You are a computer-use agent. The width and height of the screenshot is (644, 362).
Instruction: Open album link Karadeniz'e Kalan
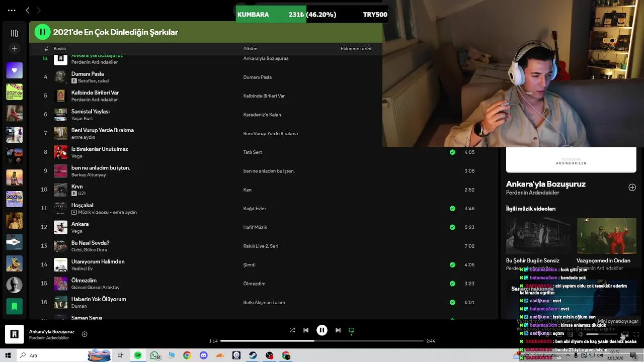262,115
